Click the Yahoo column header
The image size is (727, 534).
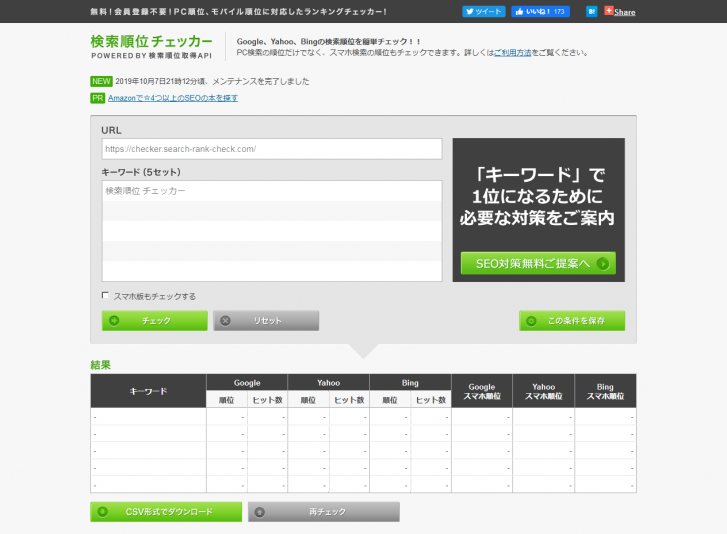pos(329,383)
